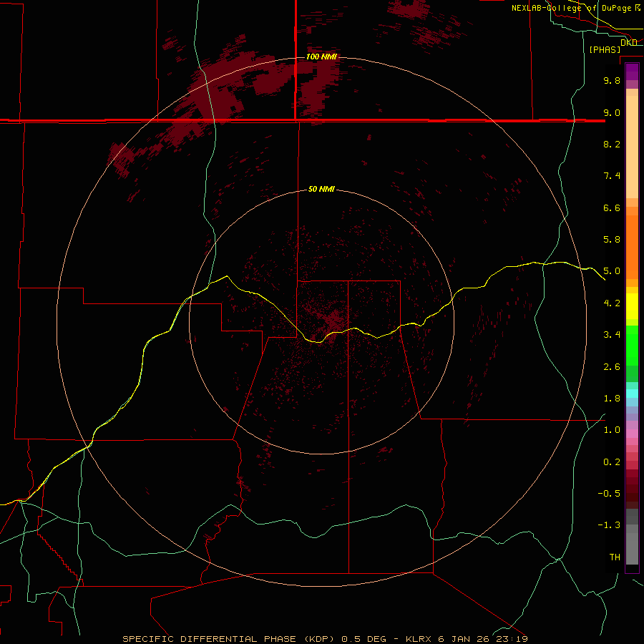Click the 100 NMI range ring label
The width and height of the screenshot is (644, 644).
(x=321, y=57)
